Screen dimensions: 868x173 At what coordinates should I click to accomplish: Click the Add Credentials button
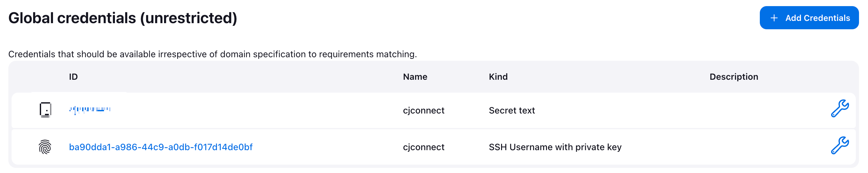[x=809, y=18]
